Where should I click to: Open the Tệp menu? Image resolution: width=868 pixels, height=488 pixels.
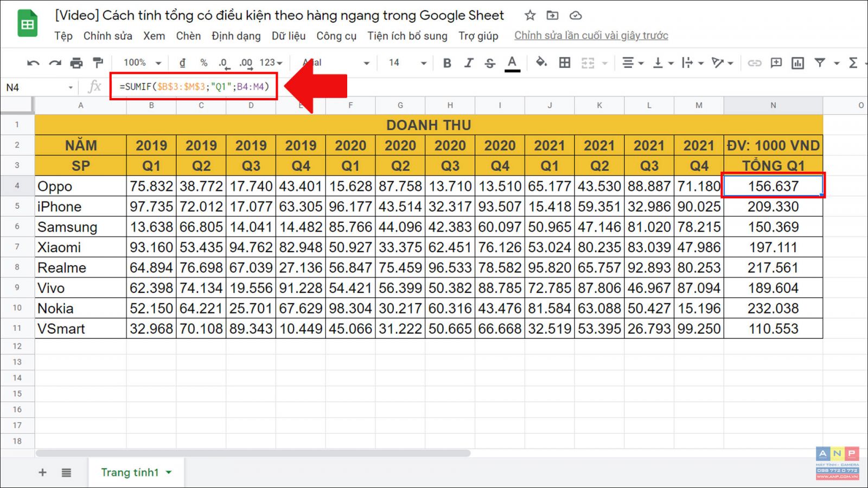tap(63, 36)
